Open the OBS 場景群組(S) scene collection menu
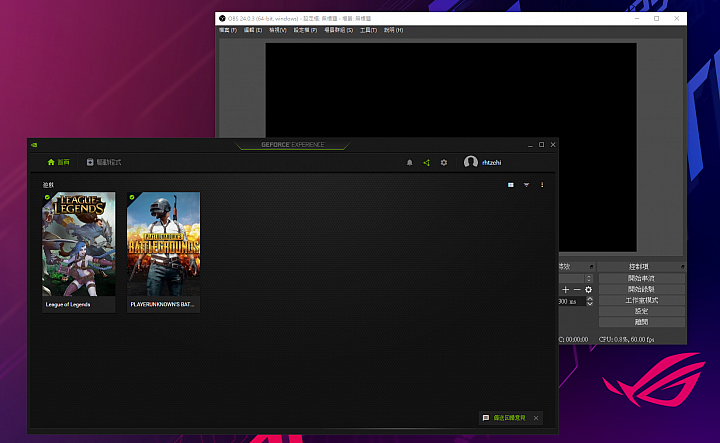Image resolution: width=720 pixels, height=443 pixels. tap(338, 30)
